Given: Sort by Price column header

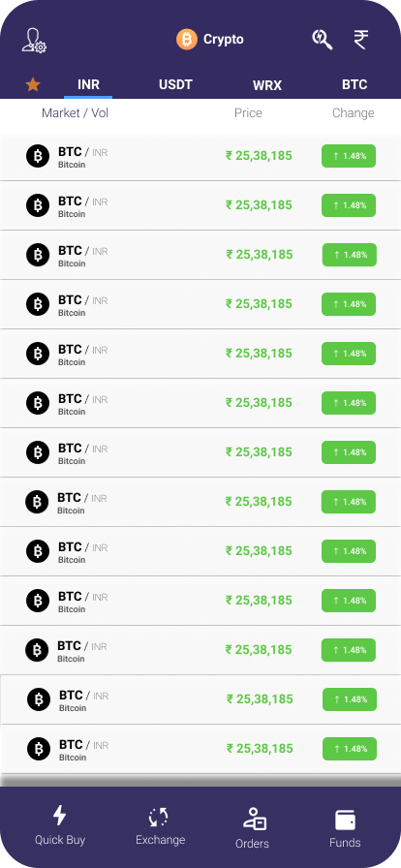Looking at the screenshot, I should click(x=248, y=113).
